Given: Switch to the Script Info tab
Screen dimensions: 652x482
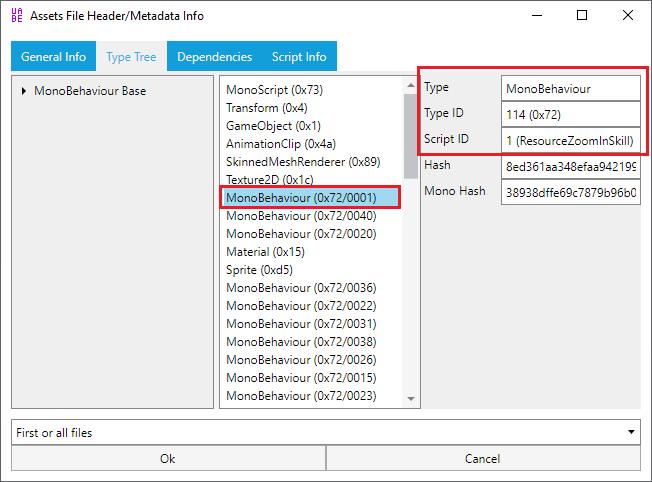Looking at the screenshot, I should tap(299, 57).
